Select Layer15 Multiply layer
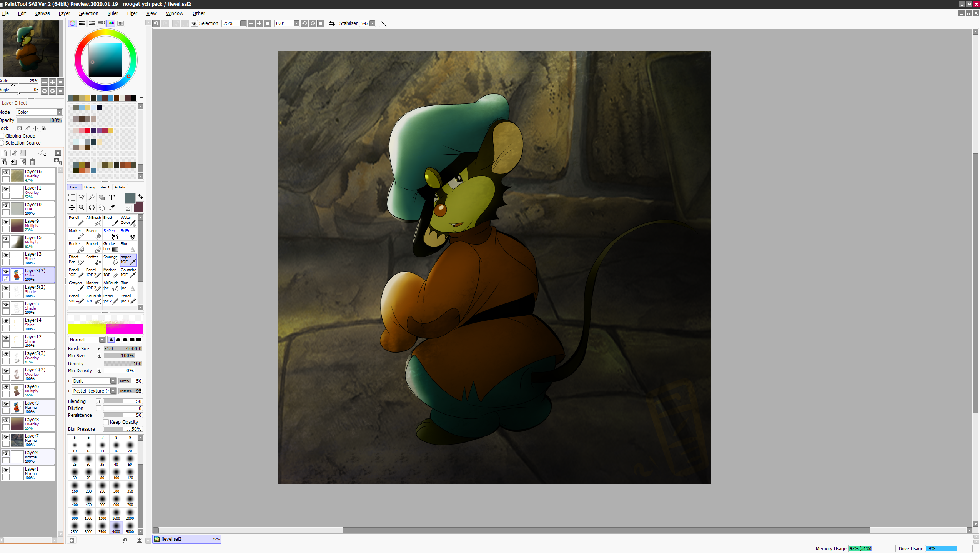The image size is (980, 553). pyautogui.click(x=28, y=242)
